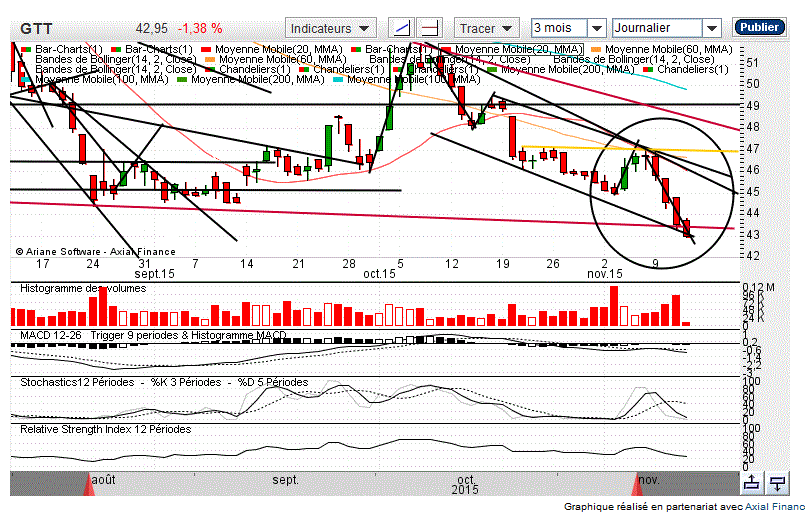Click inside the 3 mois field
Screen dimensions: 805x520
pyautogui.click(x=559, y=28)
